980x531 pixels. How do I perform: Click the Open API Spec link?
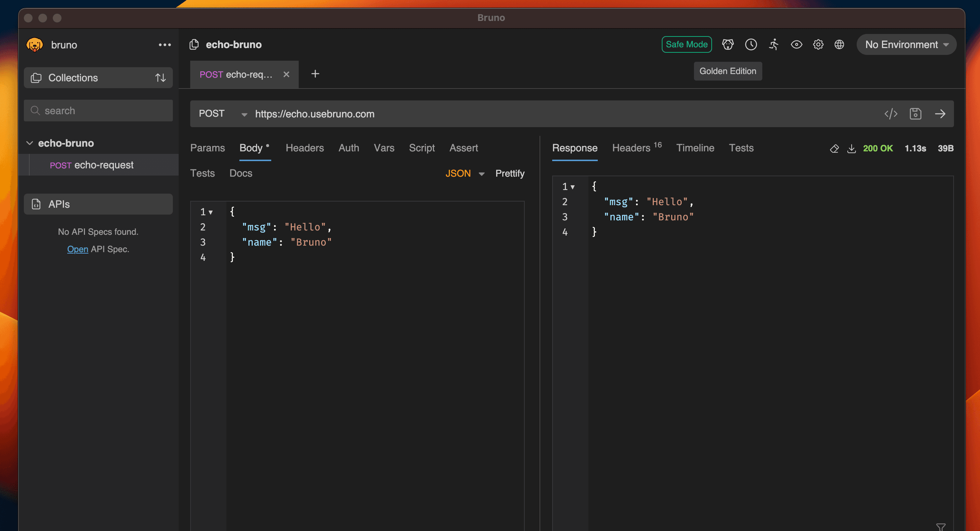coord(78,249)
